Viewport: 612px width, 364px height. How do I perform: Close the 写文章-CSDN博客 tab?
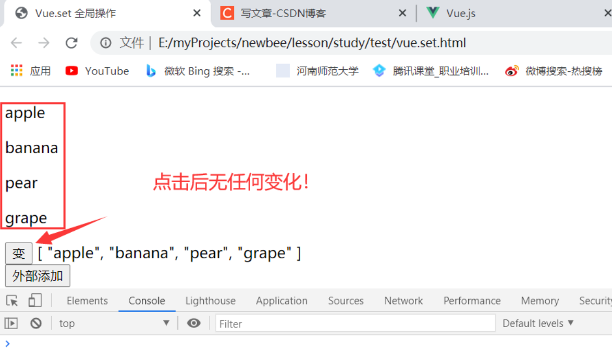tap(402, 13)
